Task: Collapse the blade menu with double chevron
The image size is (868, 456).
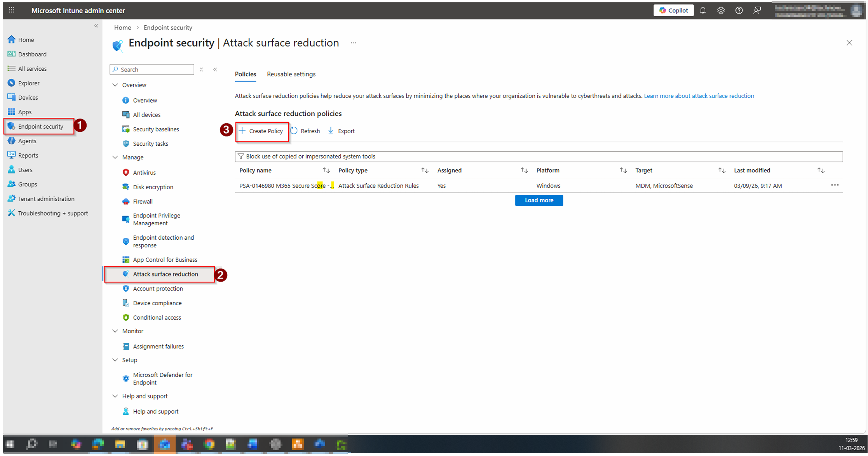Action: coord(215,70)
